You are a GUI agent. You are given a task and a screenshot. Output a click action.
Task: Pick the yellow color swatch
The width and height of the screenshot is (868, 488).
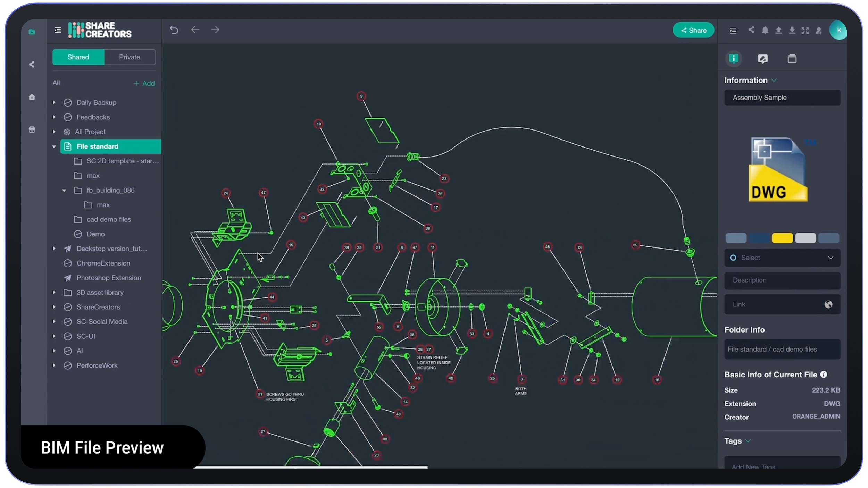click(782, 238)
